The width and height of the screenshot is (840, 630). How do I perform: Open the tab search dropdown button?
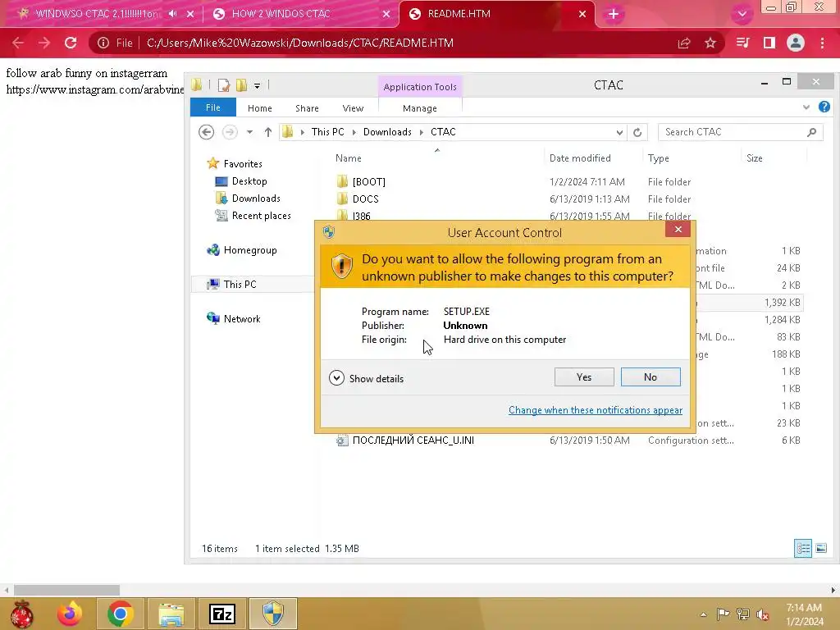(742, 14)
